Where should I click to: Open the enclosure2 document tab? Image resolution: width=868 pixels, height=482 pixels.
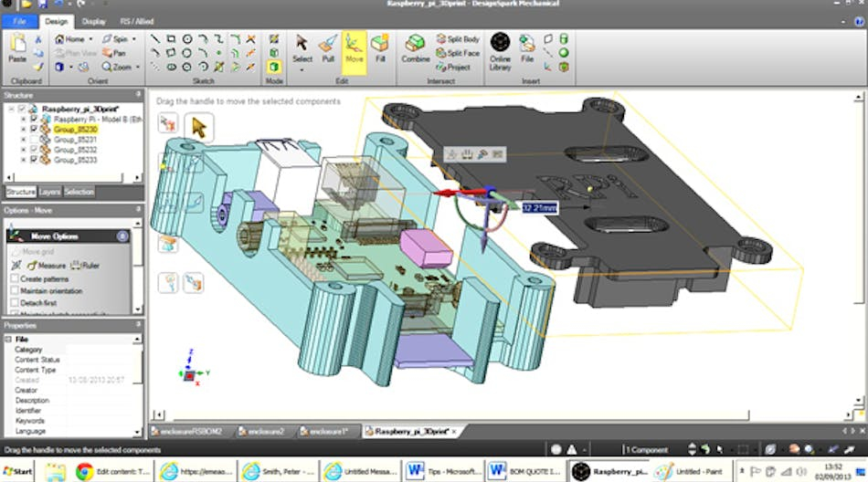[261, 431]
